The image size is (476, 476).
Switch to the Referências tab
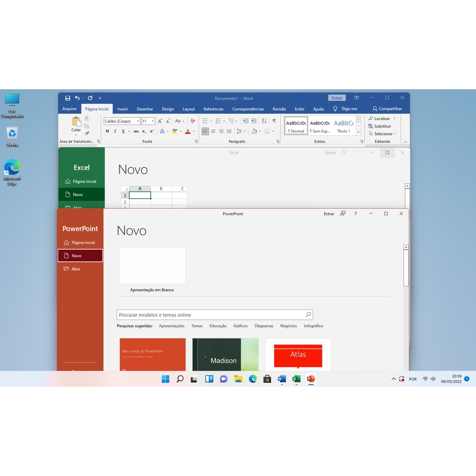(x=213, y=109)
